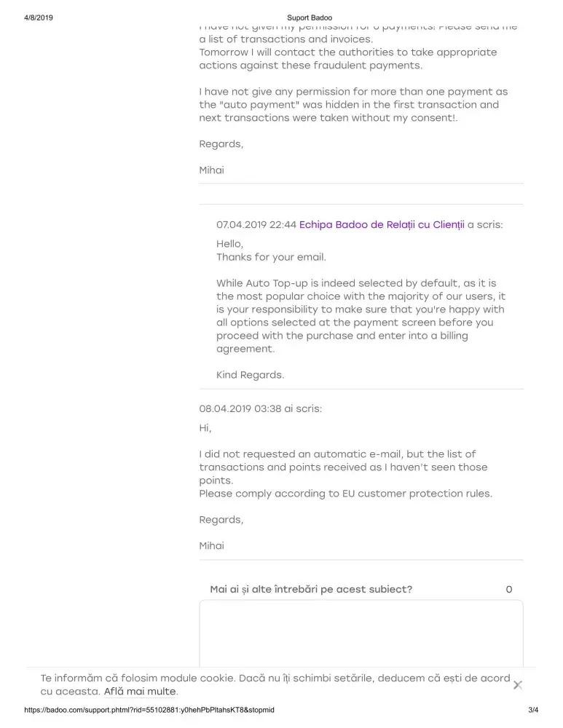Open Echipa Badoo de Relații cu Clienții link
563x728 pixels.
[382, 225]
